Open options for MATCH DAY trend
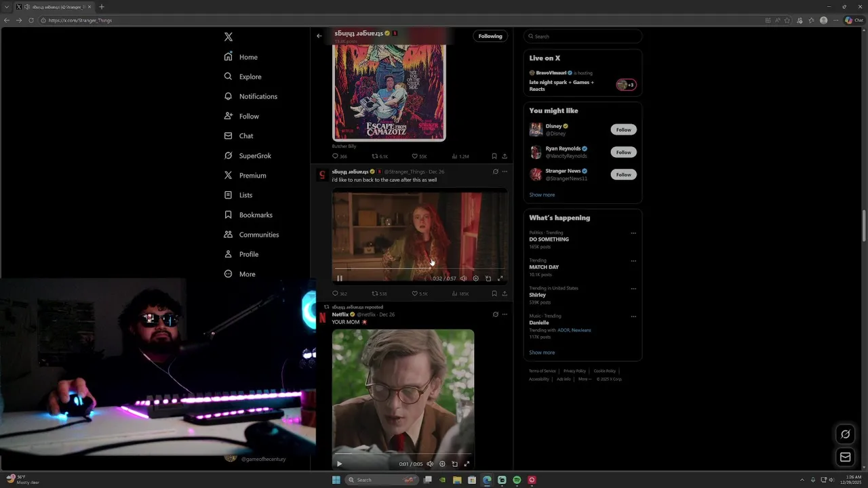Screen dimensions: 868x488 [633, 261]
